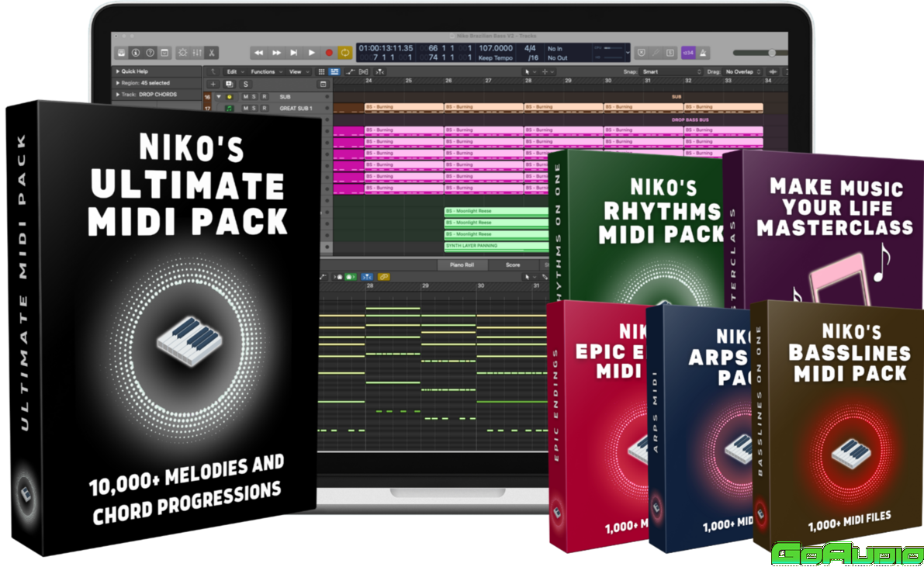Click the red Record button
The width and height of the screenshot is (924, 567).
click(x=329, y=53)
